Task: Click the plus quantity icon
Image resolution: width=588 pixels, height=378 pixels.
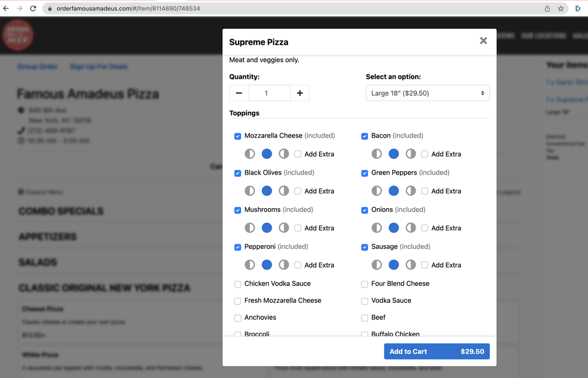Action: point(299,93)
